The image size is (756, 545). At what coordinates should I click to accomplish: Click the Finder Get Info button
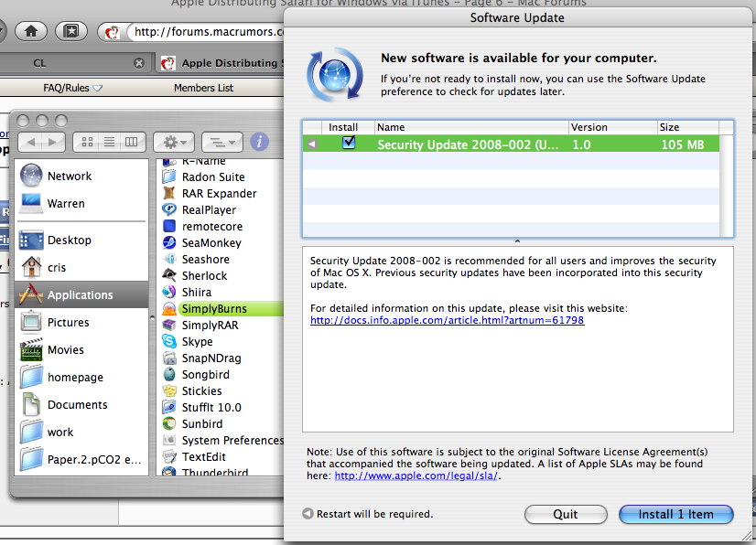tap(259, 142)
